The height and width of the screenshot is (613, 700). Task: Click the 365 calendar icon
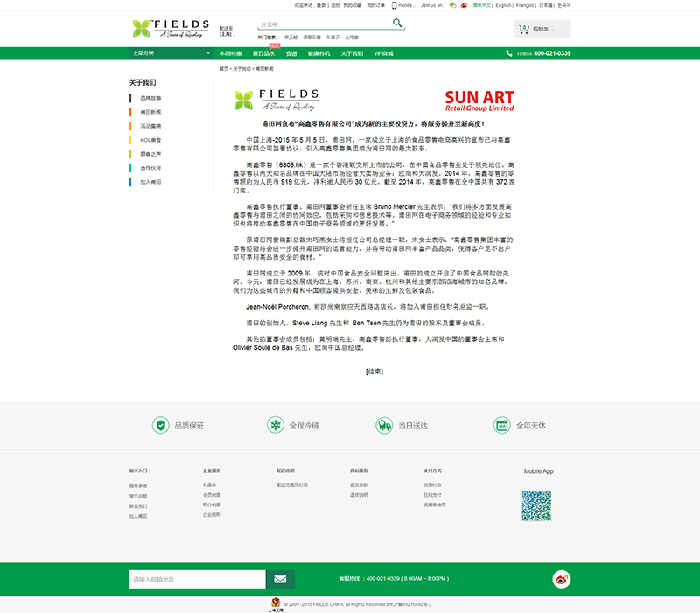tap(501, 425)
